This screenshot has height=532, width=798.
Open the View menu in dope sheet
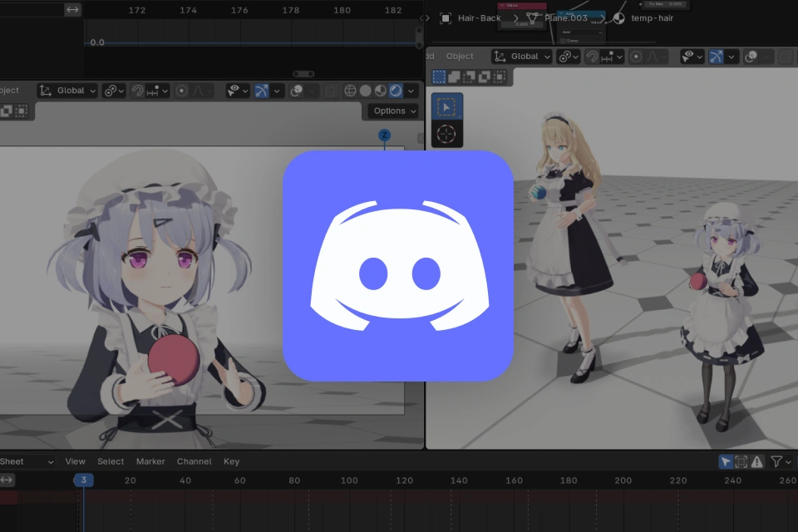76,461
